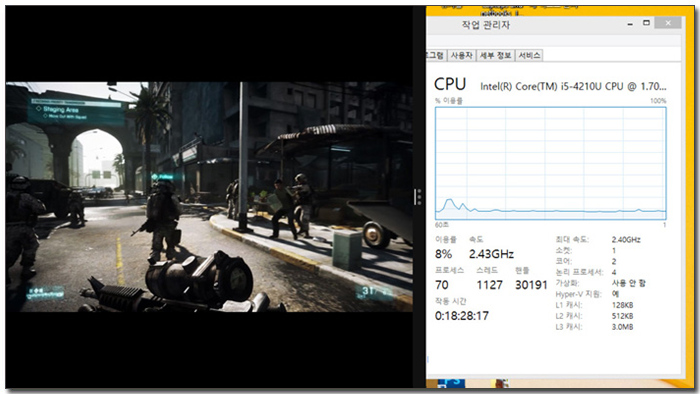The height and width of the screenshot is (394, 700).
Task: Maximize the 작업 관리자 window
Action: (x=646, y=23)
